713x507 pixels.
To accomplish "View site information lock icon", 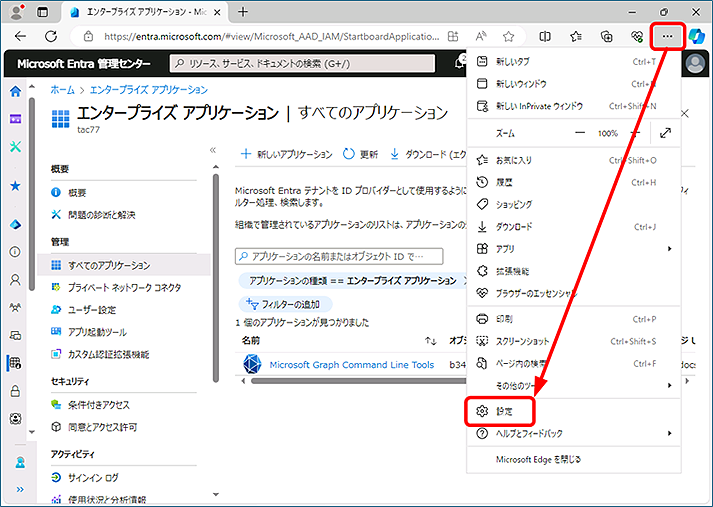I will 89,36.
